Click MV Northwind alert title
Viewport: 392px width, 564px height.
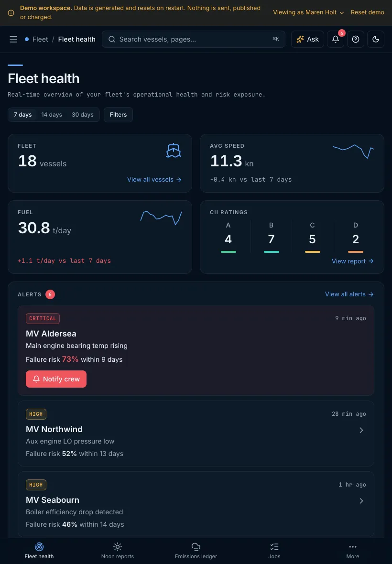click(54, 430)
